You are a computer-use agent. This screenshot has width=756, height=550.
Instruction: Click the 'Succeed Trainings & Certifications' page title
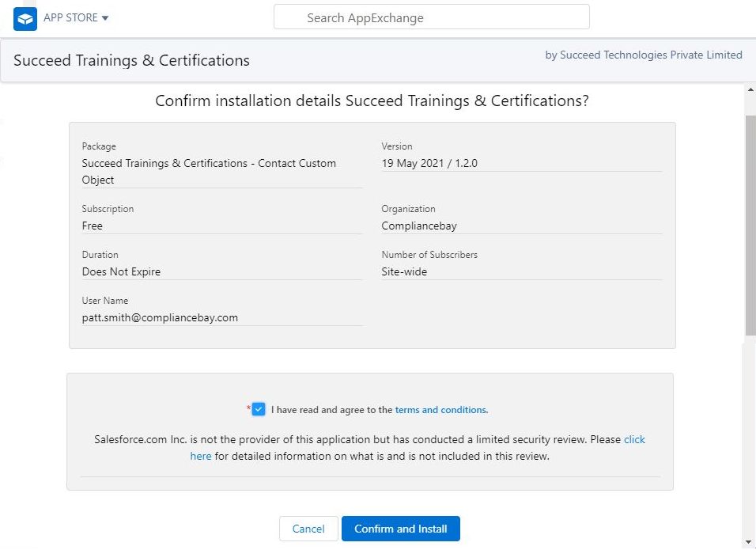click(x=131, y=60)
